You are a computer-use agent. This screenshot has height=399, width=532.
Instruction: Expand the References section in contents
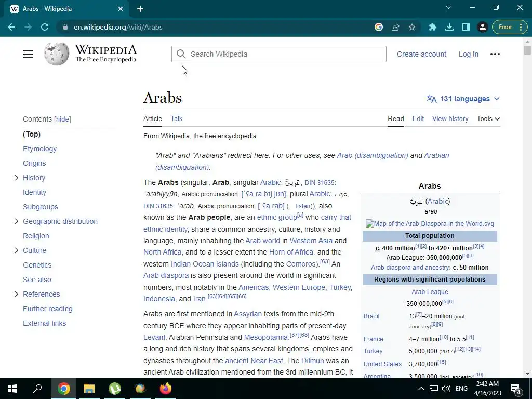[16, 294]
